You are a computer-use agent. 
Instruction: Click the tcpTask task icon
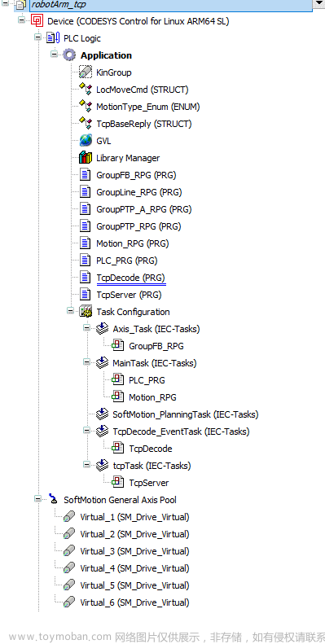click(102, 466)
